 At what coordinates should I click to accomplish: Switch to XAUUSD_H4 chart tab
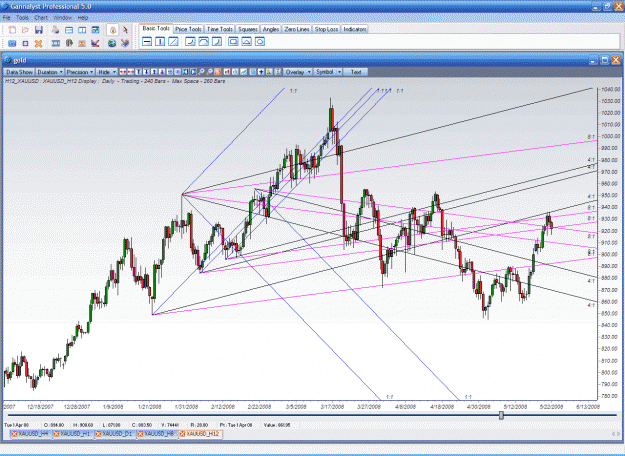tap(30, 433)
